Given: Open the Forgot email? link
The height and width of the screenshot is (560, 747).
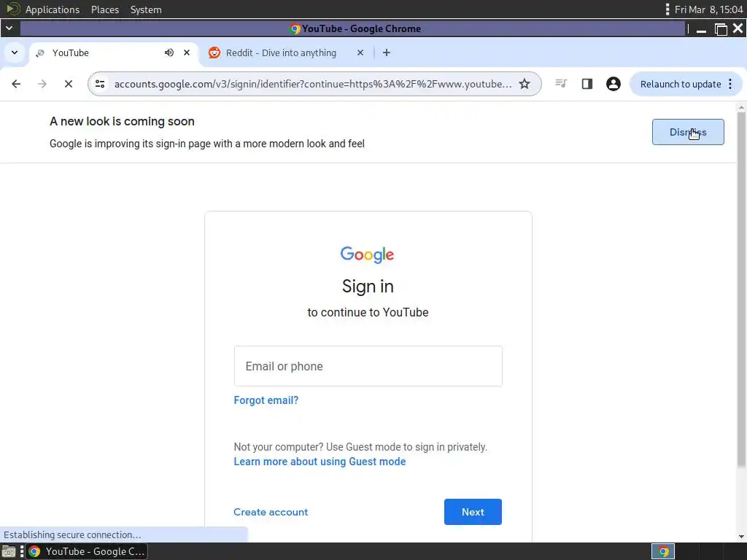Looking at the screenshot, I should 266,400.
